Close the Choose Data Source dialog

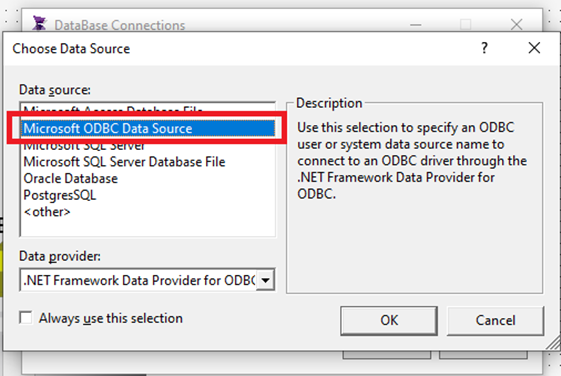coord(534,48)
